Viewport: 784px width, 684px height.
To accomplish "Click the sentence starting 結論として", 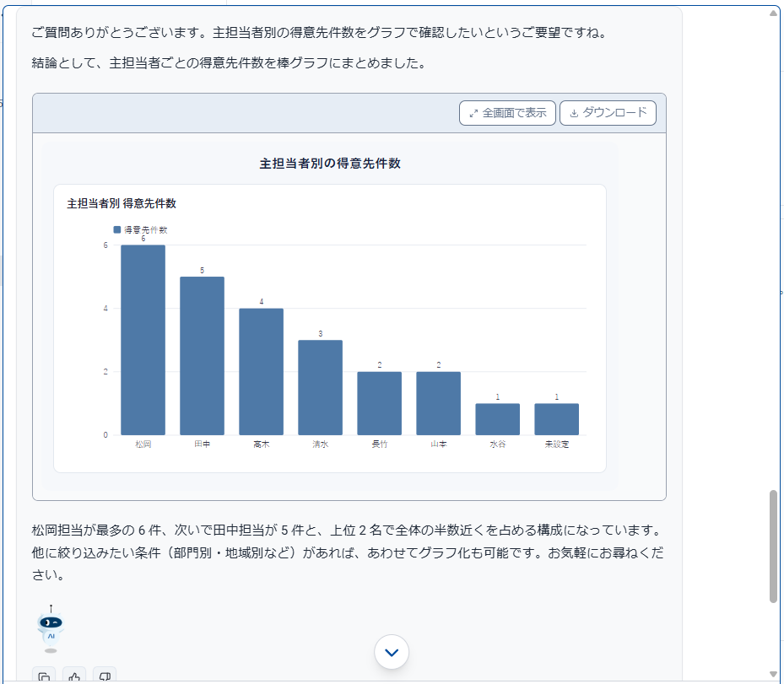I will coord(229,63).
